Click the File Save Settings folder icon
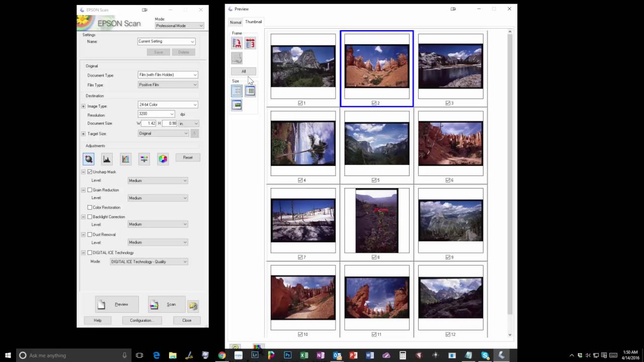 (193, 305)
